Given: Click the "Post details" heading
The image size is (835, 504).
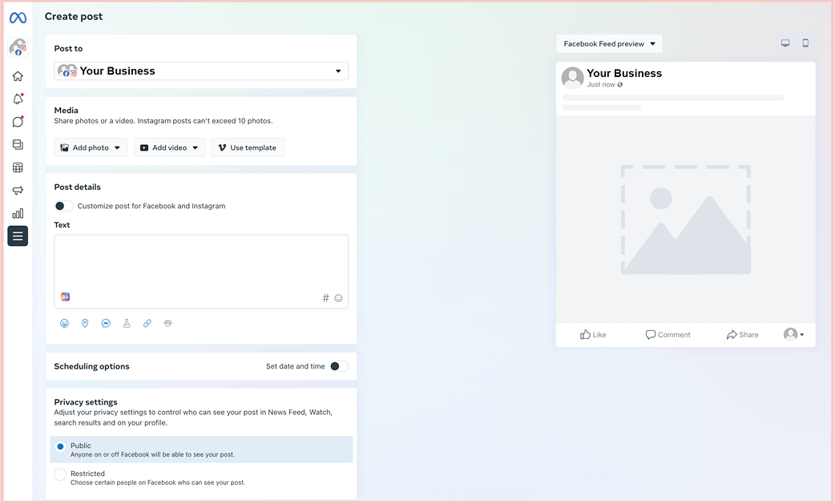Looking at the screenshot, I should (x=77, y=187).
